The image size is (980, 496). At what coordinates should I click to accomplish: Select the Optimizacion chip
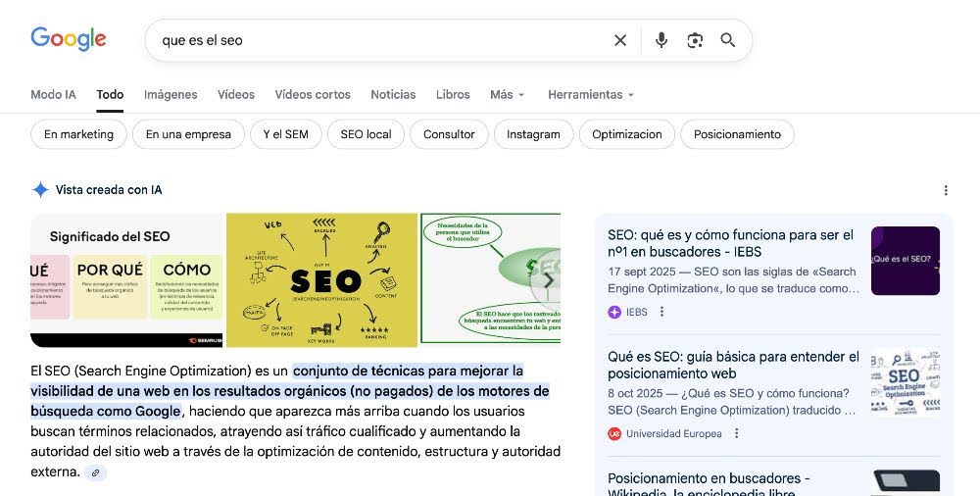pos(627,134)
